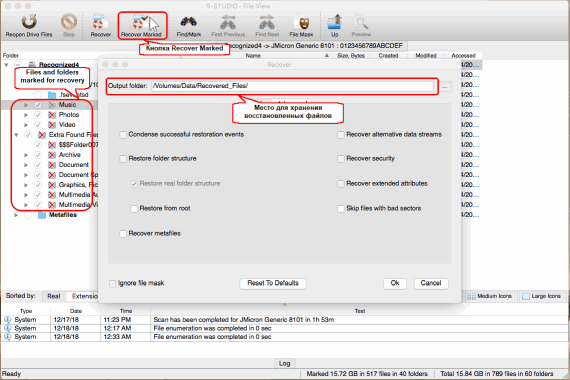Enable Recover alternative data streams
Screen dimensions: 570x380
[x=341, y=135]
